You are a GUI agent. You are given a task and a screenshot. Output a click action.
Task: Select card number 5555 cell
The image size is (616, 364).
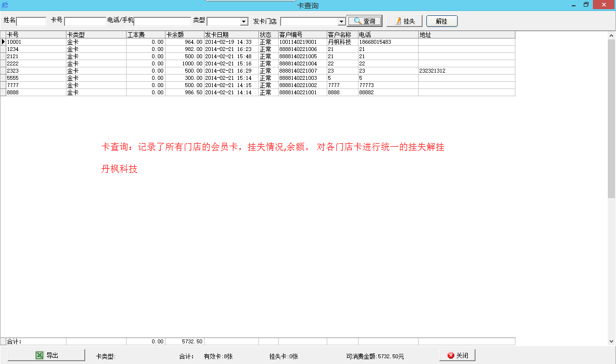point(36,78)
